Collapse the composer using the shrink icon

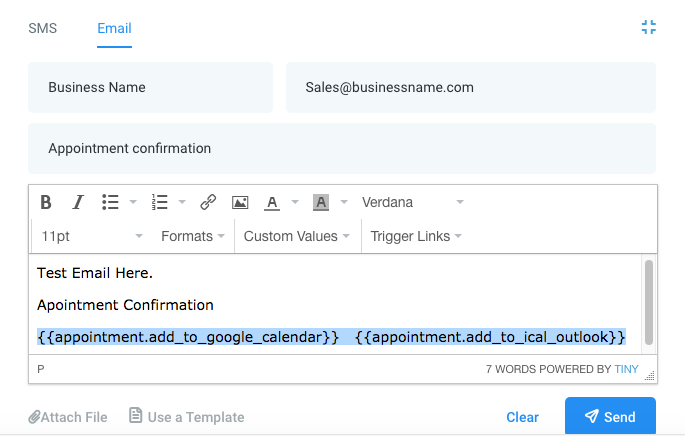(649, 27)
